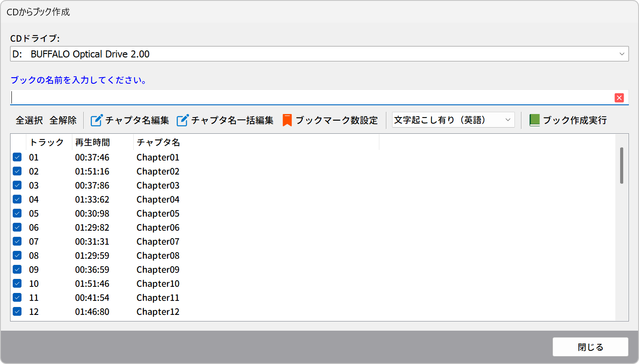
Task: Click the green book icon
Action: point(534,120)
